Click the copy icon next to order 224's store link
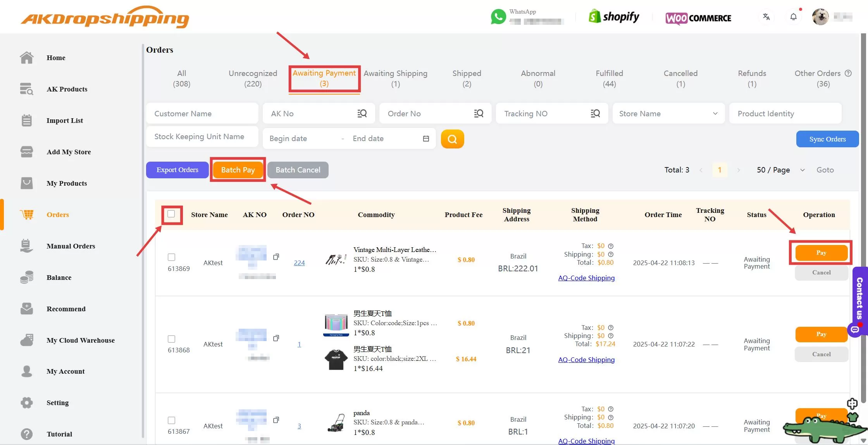868x445 pixels. (276, 257)
